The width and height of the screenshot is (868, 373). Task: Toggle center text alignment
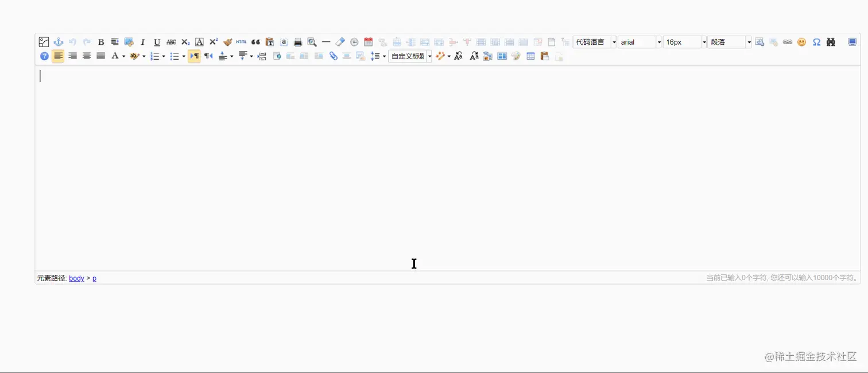87,56
